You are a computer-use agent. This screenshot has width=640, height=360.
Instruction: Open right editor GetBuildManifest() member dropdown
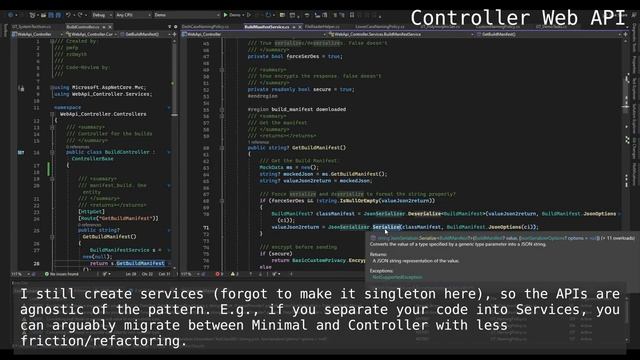coord(548,34)
